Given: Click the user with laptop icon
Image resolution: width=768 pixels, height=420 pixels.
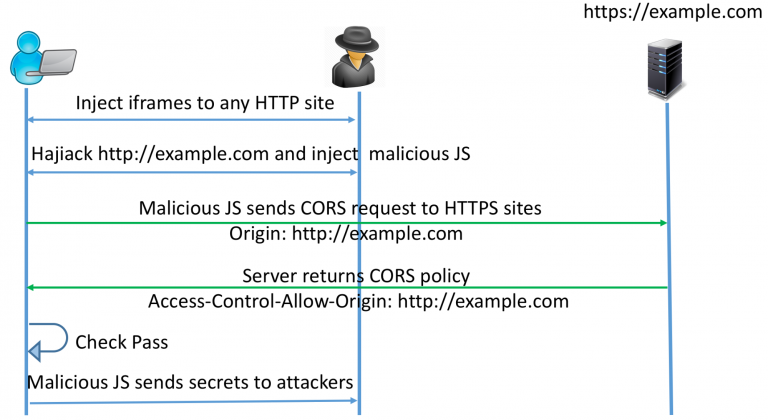Looking at the screenshot, I should 43,58.
